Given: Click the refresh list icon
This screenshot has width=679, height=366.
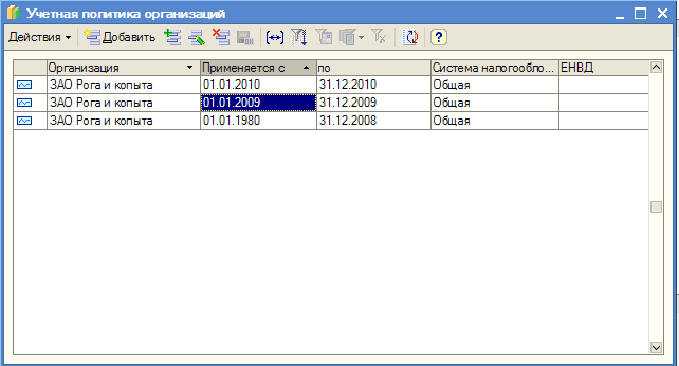Looking at the screenshot, I should [x=411, y=37].
